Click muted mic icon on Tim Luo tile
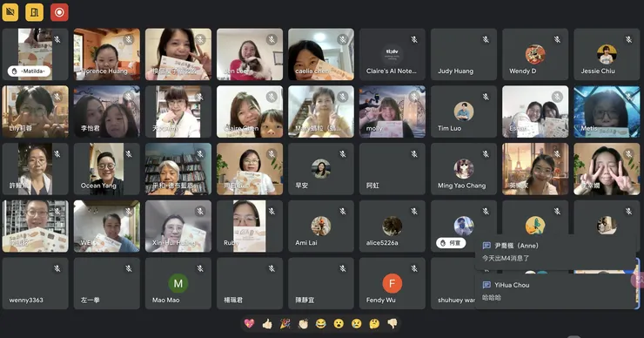The width and height of the screenshot is (644, 338). (486, 97)
